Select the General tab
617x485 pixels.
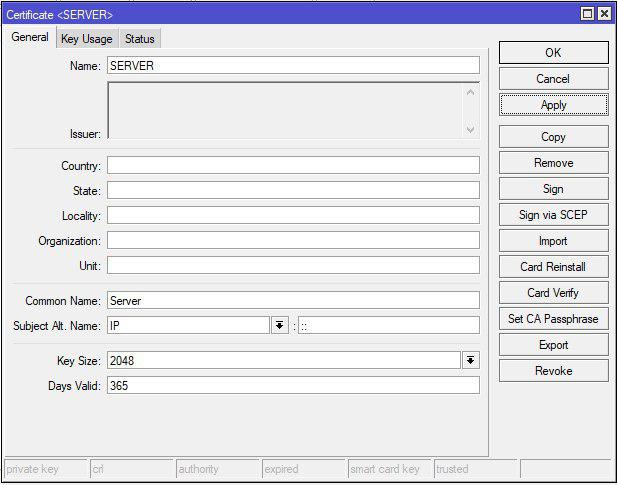point(30,37)
